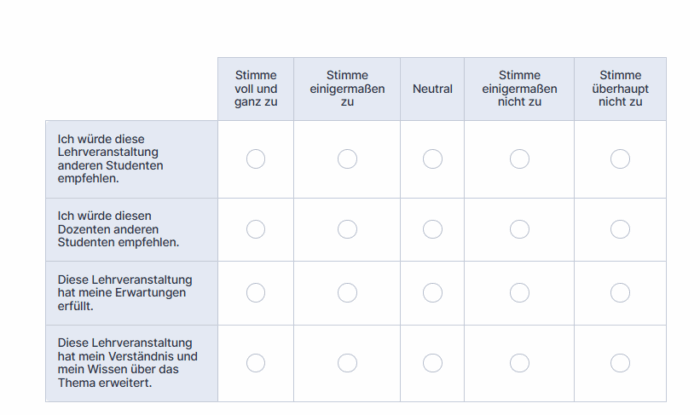
Task: Select 'Stimme voll und ganz zu' for Verständnis erweitert
Action: [256, 363]
